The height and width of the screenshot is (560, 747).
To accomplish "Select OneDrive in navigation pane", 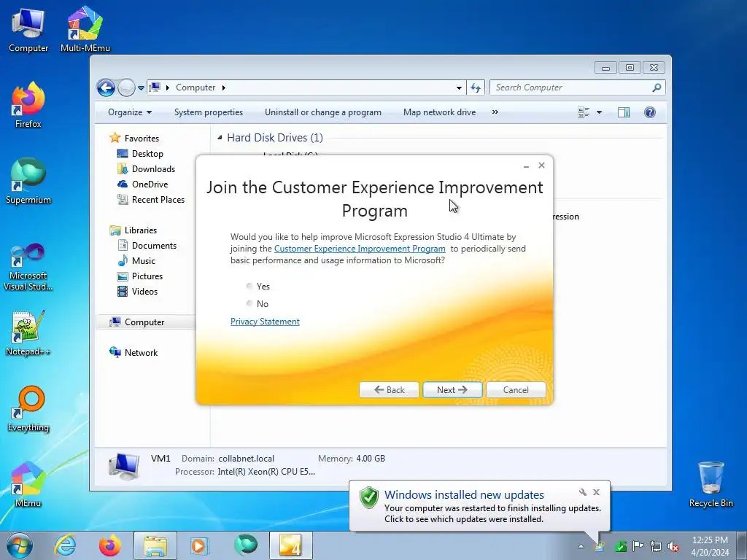I will click(x=142, y=184).
